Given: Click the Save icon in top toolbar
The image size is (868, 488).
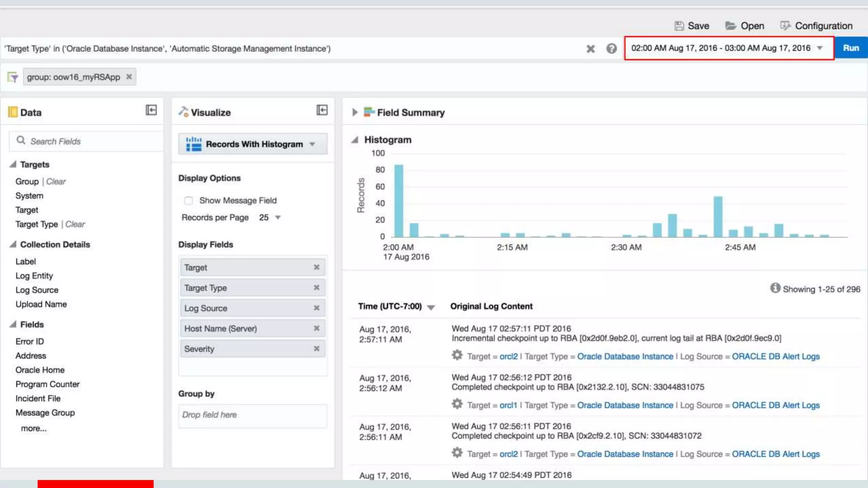Looking at the screenshot, I should coord(679,26).
